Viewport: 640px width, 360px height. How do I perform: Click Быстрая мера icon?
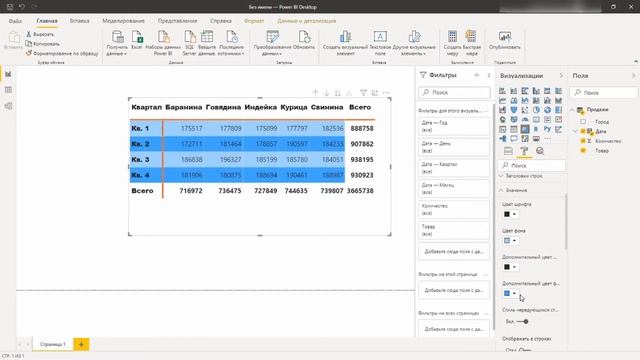[x=471, y=42]
